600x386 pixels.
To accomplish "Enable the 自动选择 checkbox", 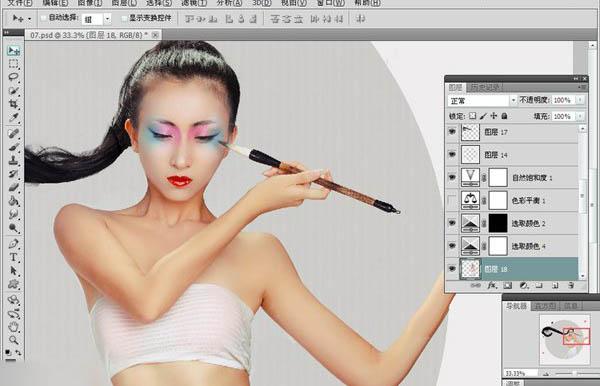I will click(x=44, y=18).
